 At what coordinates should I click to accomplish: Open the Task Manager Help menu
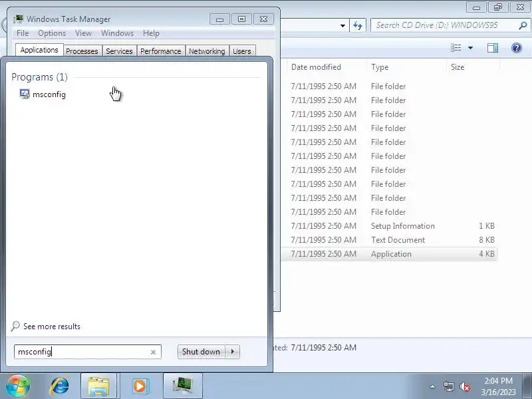click(151, 33)
